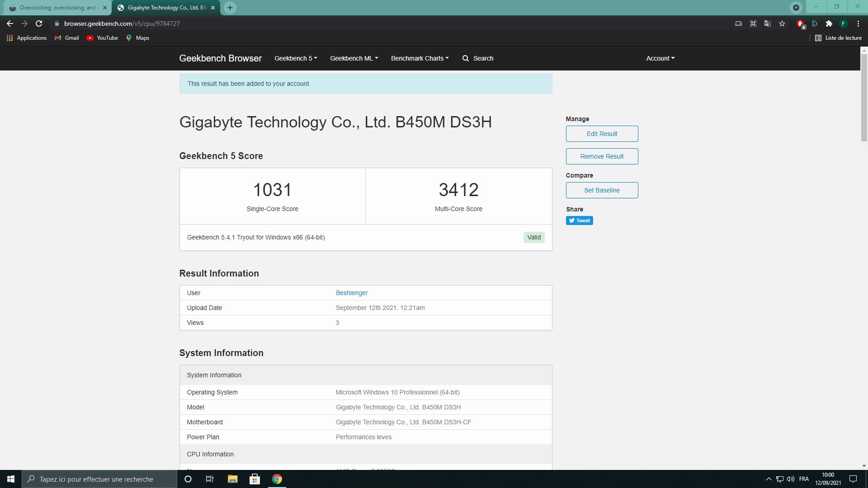Click Performances leves power plan value

coord(363,437)
